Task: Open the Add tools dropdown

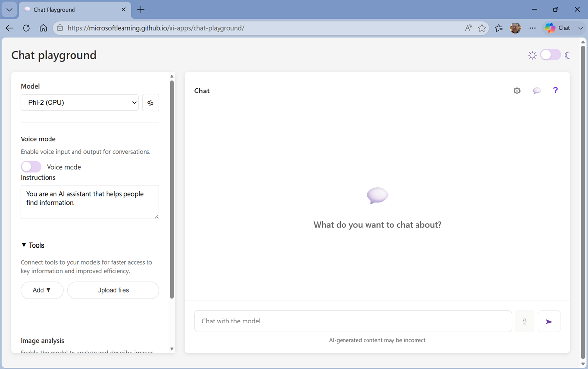Action: coord(42,290)
